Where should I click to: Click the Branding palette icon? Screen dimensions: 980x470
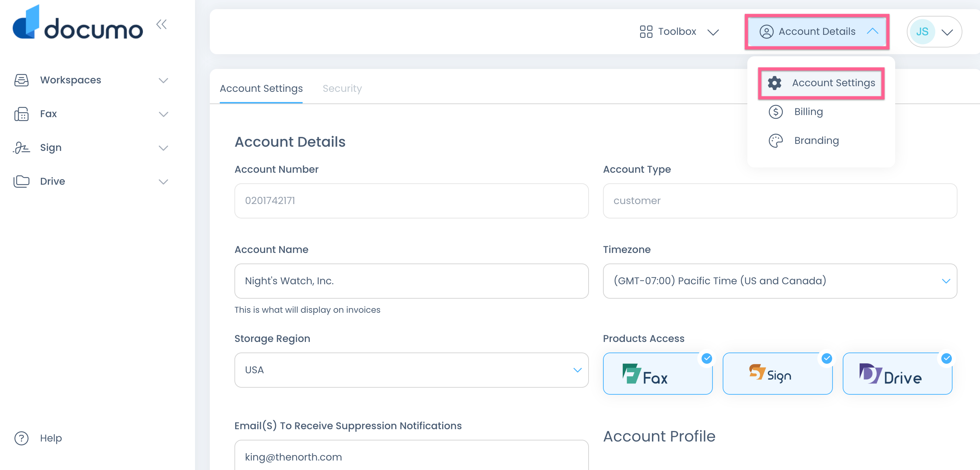[775, 141]
